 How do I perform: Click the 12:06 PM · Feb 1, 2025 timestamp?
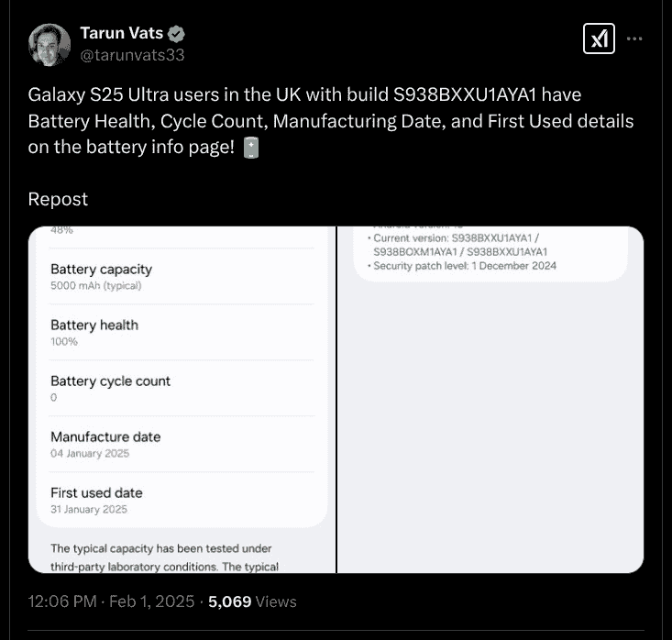(x=111, y=601)
